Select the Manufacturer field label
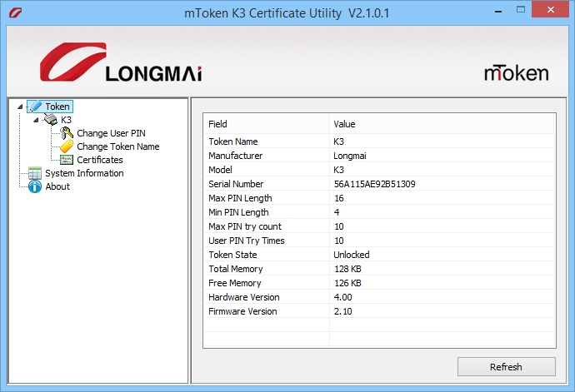This screenshot has height=392, width=575. pyautogui.click(x=236, y=156)
